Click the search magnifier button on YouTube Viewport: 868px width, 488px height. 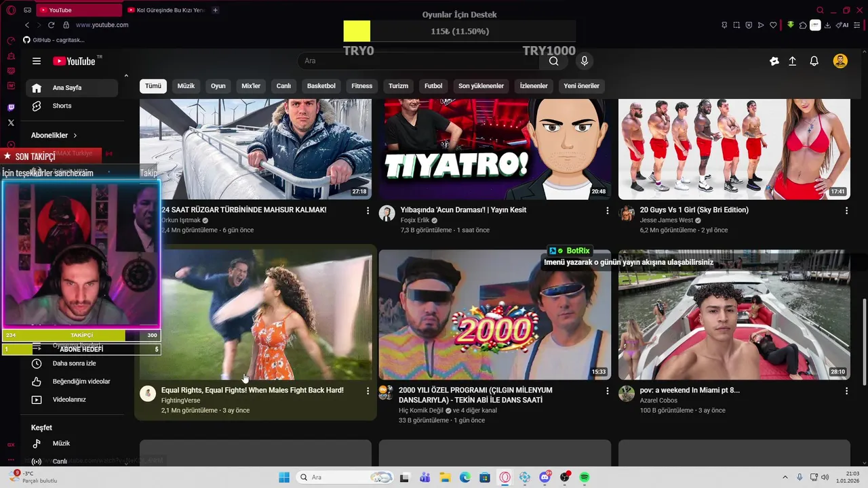click(x=554, y=61)
